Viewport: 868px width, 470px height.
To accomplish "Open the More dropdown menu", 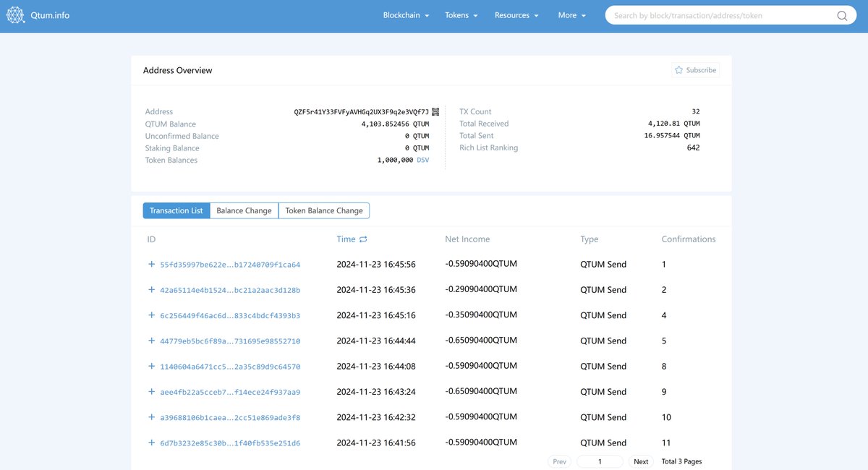I will click(571, 14).
